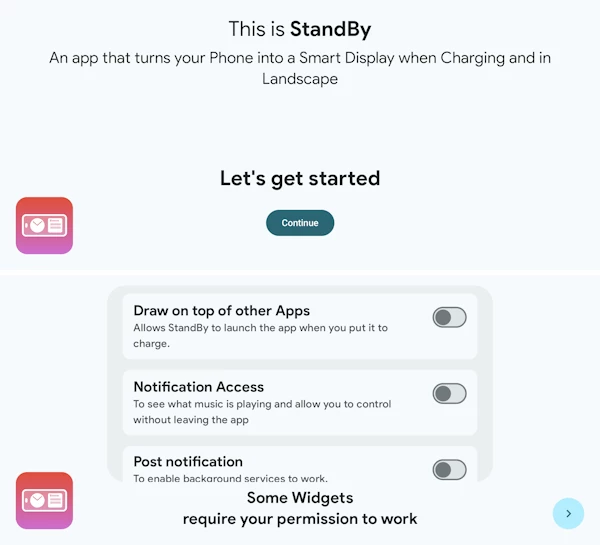
Task: Click the StandBy logo beside the permissions list
Action: (44, 500)
